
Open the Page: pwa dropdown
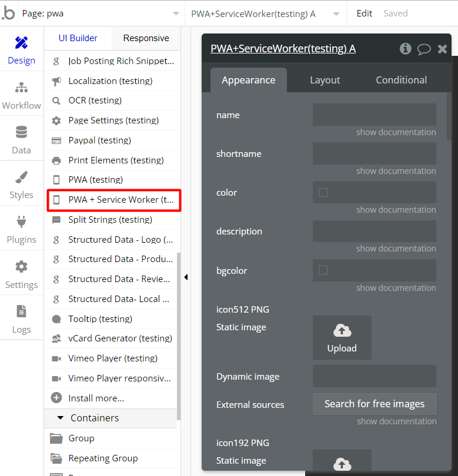click(100, 14)
